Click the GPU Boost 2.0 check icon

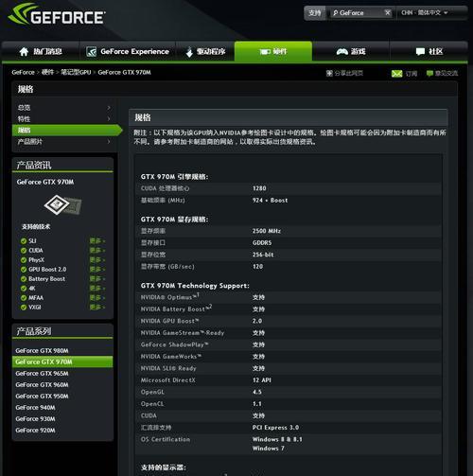tap(24, 270)
